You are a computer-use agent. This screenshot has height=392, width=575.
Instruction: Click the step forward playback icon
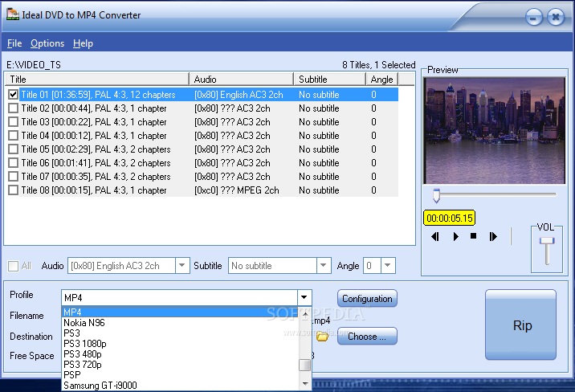click(x=493, y=236)
